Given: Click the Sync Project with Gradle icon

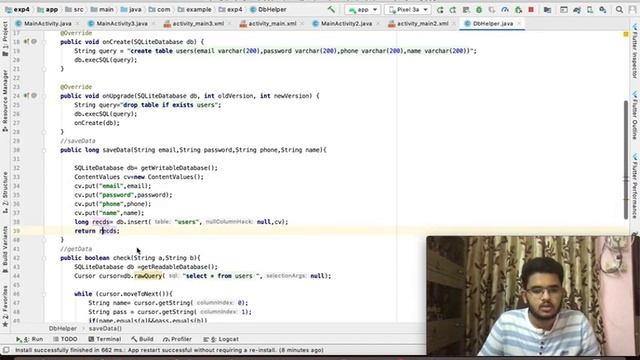Looking at the screenshot, I should (577, 9).
